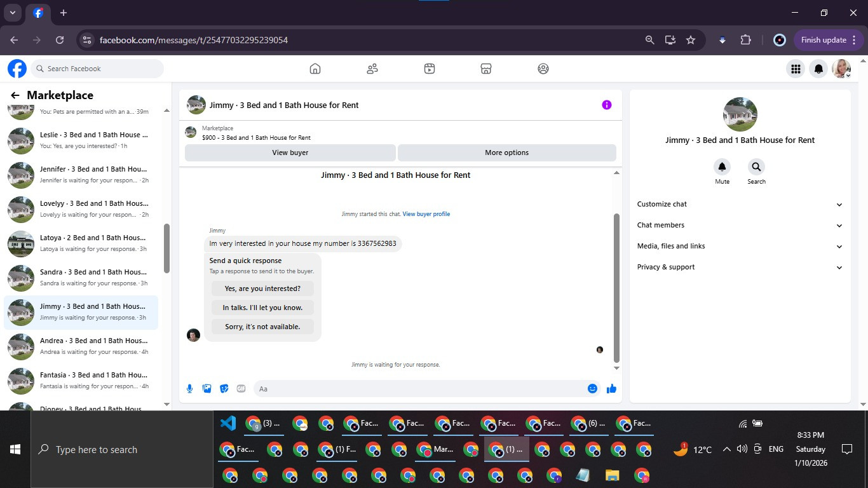Open the Video icon in top navigation

tap(430, 69)
